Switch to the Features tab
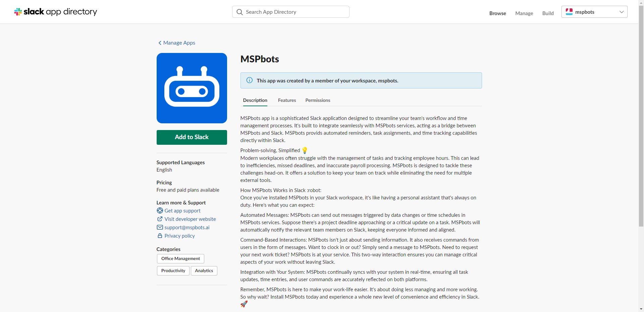This screenshot has height=312, width=644. tap(287, 100)
